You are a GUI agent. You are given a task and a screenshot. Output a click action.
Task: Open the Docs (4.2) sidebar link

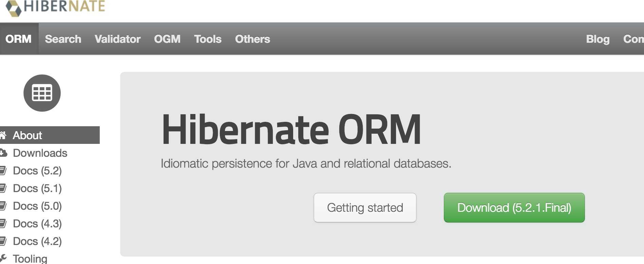tap(37, 241)
